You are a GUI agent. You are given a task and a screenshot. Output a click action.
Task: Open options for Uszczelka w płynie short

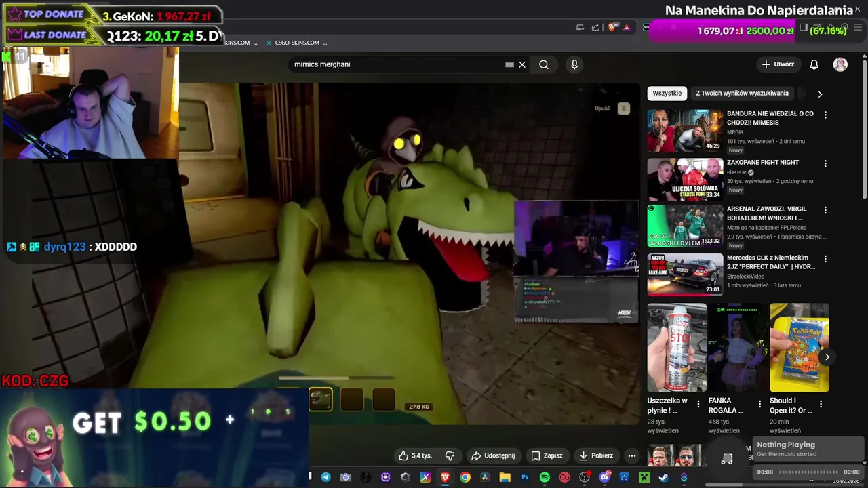click(x=698, y=404)
